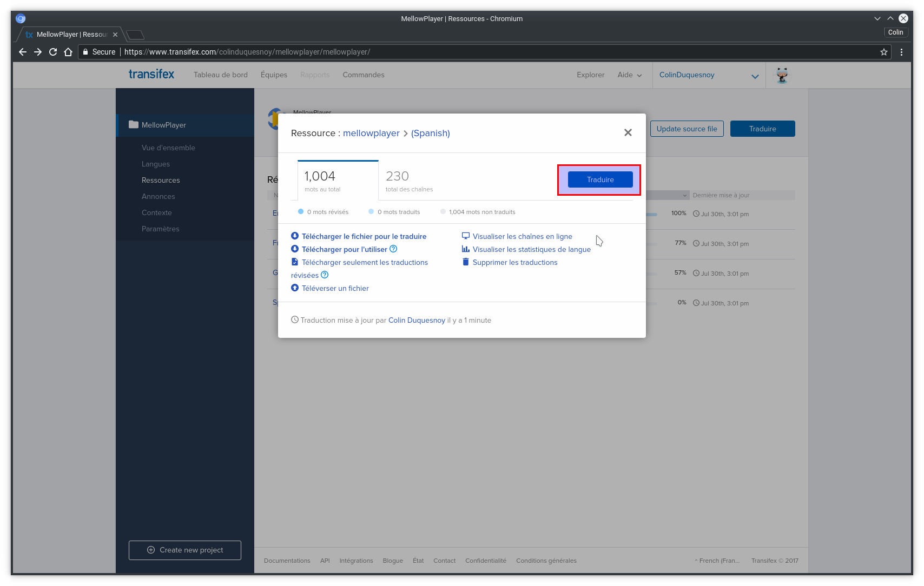The image size is (924, 586).
Task: Click the browser Forward arrow
Action: [x=38, y=52]
